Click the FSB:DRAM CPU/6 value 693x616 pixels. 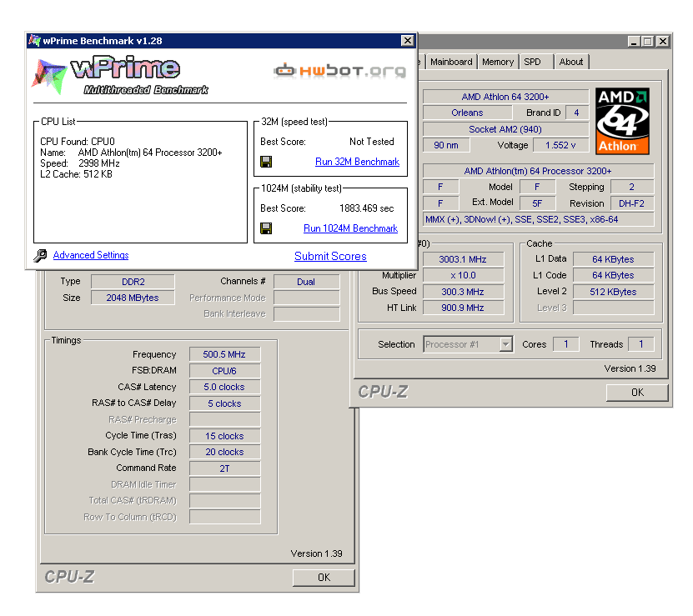click(224, 371)
